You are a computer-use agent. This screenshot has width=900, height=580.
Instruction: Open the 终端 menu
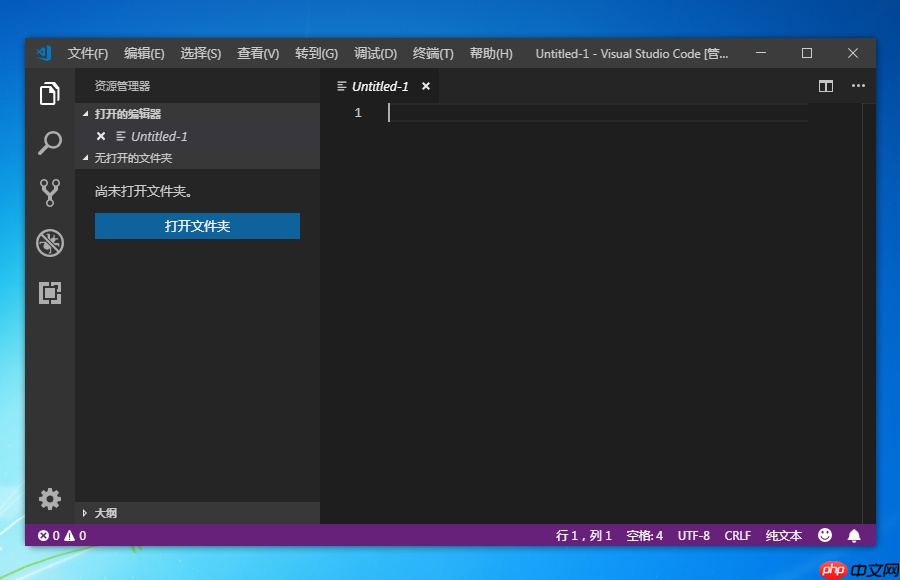pyautogui.click(x=431, y=53)
